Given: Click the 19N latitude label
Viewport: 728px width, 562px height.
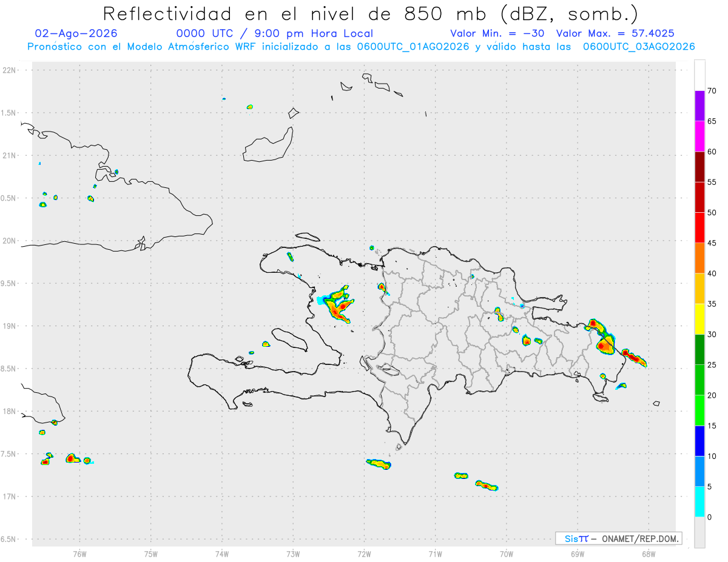Looking at the screenshot, I should 10,326.
